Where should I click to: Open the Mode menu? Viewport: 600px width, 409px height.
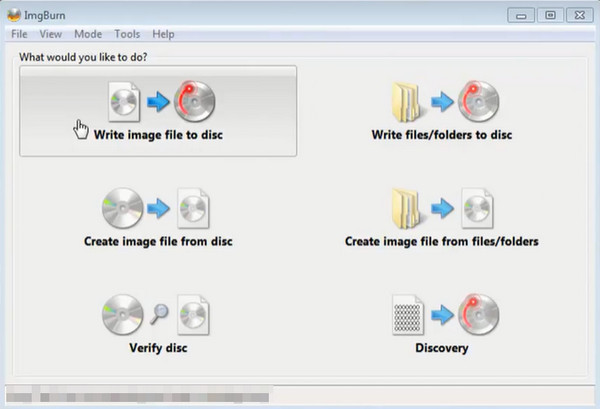(88, 34)
